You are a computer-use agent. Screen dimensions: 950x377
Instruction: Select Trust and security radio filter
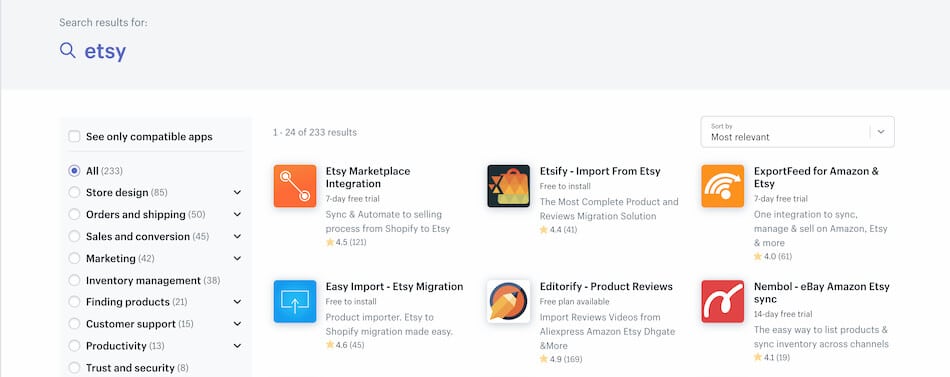(x=74, y=368)
